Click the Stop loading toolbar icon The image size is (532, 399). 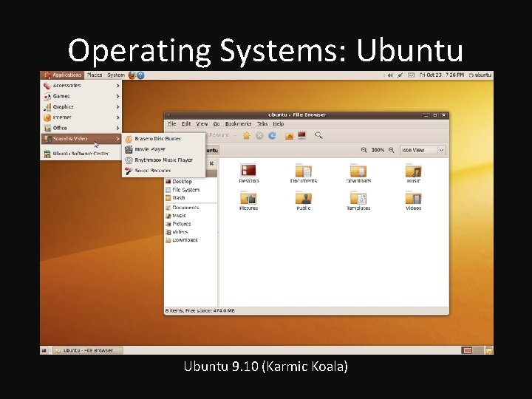(x=259, y=136)
